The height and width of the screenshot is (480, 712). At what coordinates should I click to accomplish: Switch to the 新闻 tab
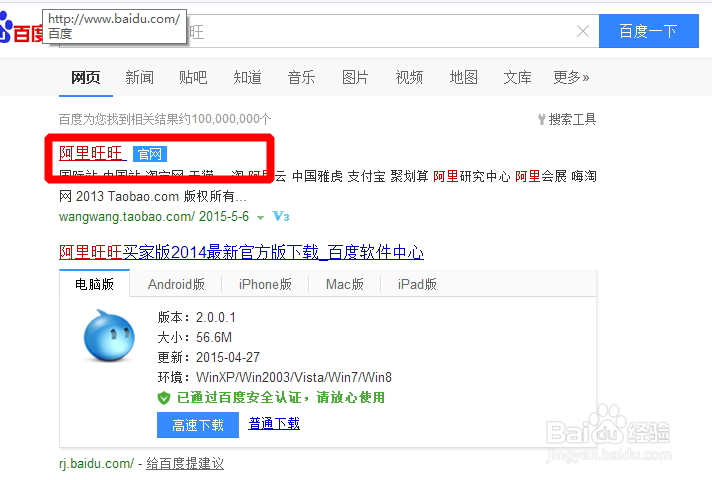139,77
